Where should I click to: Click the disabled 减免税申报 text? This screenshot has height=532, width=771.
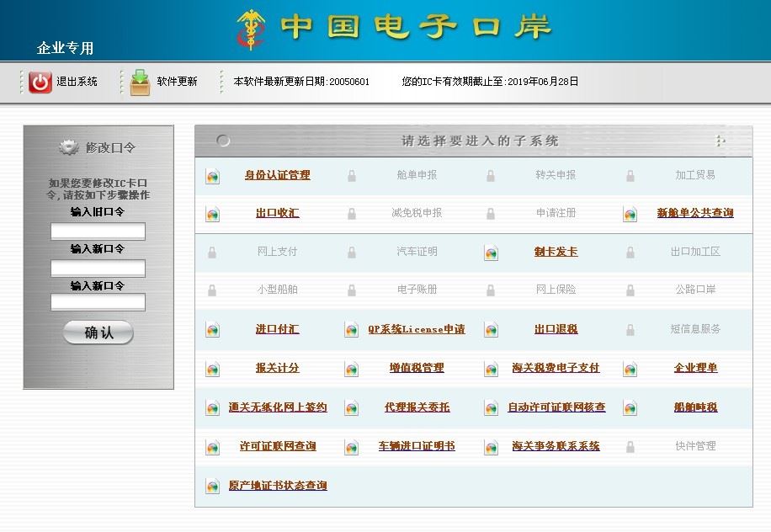click(x=417, y=213)
